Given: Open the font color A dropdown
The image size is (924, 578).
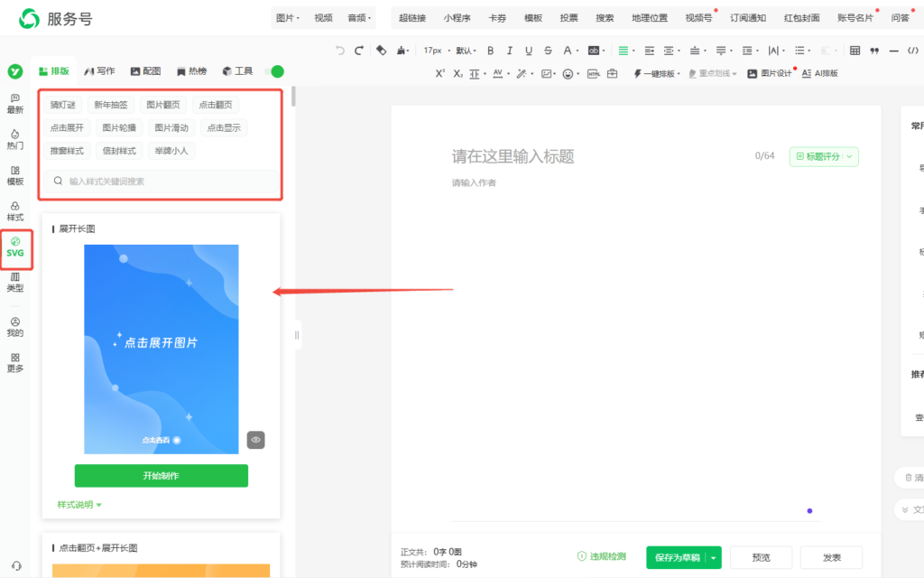Looking at the screenshot, I should click(570, 51).
